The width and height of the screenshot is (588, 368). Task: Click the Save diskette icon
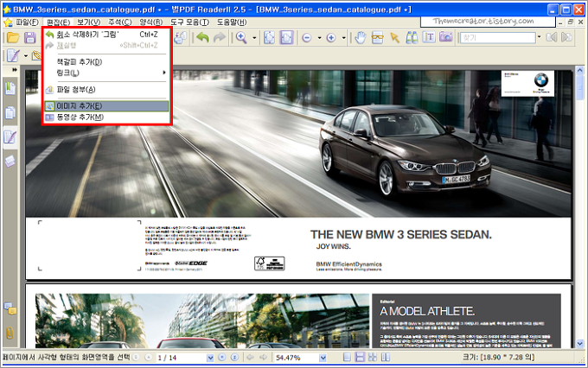point(29,37)
